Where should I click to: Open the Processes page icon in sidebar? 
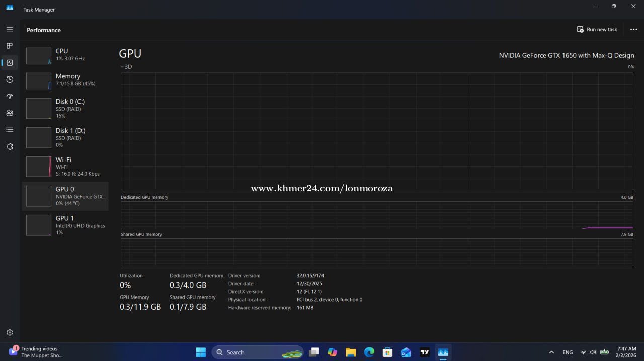[x=10, y=46]
